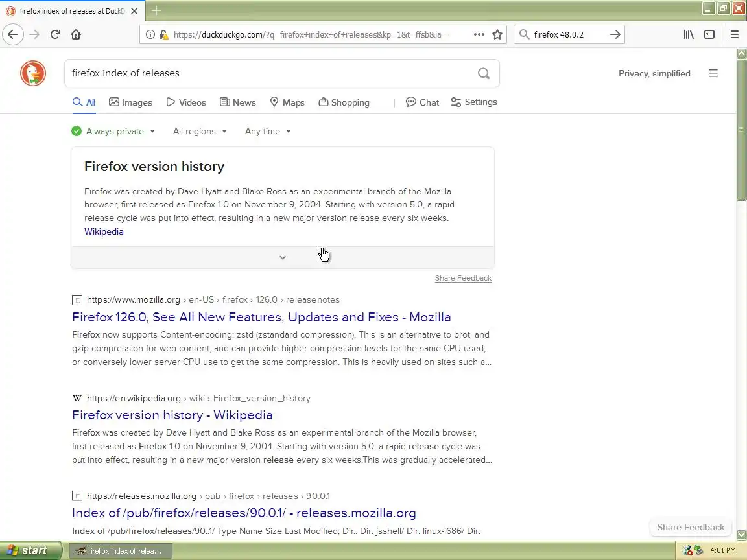Click the scrollbar up arrow
747x560 pixels.
[x=741, y=53]
